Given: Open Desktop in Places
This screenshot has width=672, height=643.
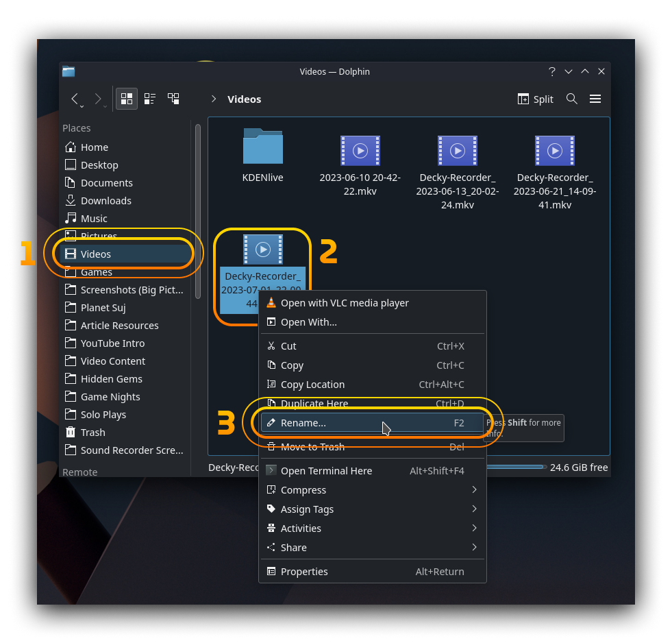Looking at the screenshot, I should pos(127,165).
